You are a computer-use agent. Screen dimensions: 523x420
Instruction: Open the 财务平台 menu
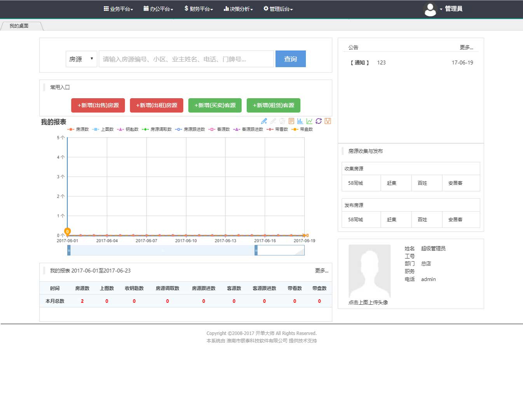click(199, 9)
